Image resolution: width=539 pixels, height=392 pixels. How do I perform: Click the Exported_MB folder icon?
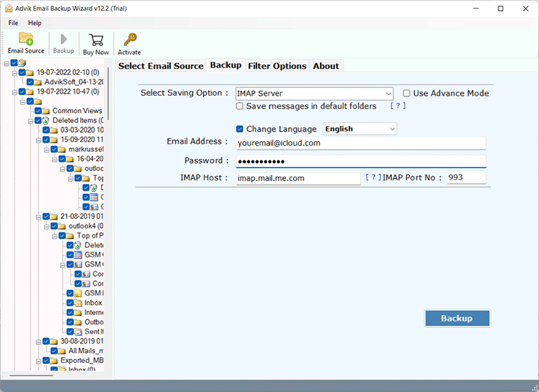tap(54, 361)
